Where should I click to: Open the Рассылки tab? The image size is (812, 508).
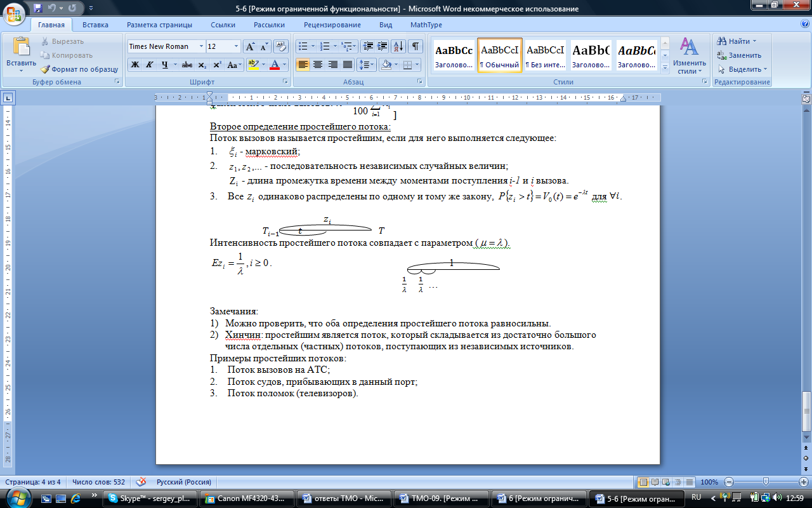click(x=269, y=25)
